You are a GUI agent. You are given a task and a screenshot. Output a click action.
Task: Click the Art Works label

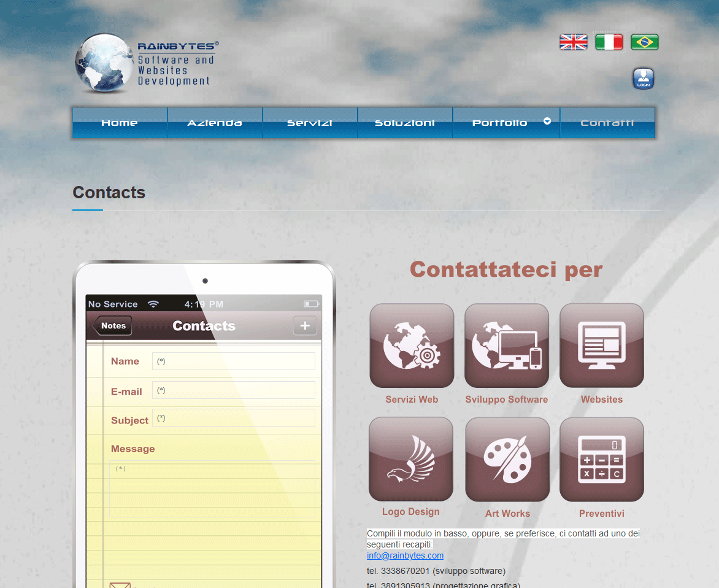coord(507,514)
